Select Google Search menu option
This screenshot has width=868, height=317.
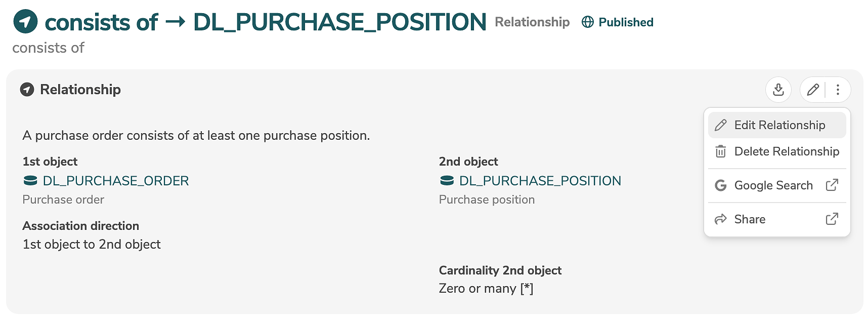coord(773,185)
